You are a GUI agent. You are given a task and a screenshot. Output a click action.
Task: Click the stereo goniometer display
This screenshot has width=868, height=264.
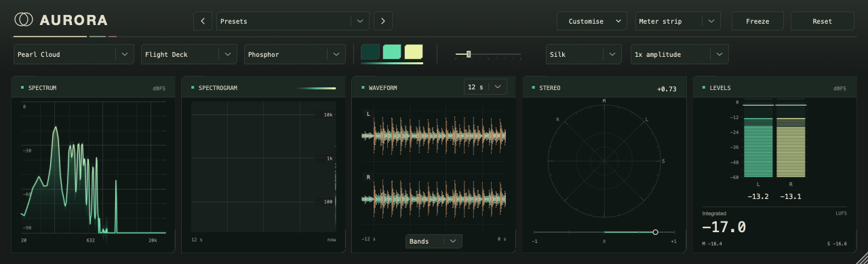(604, 161)
